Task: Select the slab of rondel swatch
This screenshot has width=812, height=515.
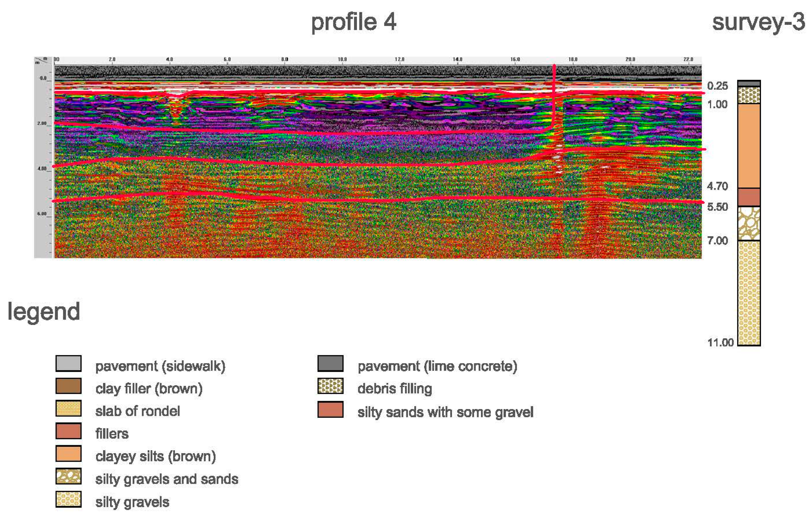Action: [x=69, y=408]
